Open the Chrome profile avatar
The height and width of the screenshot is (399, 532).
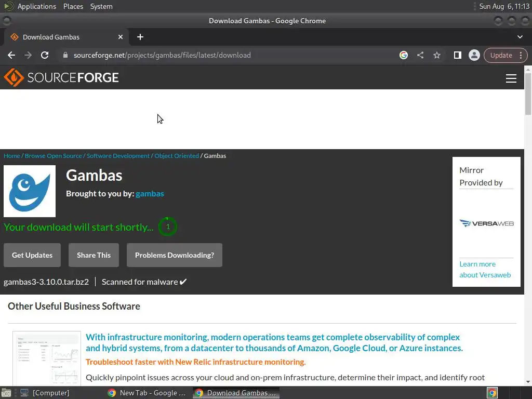click(474, 55)
